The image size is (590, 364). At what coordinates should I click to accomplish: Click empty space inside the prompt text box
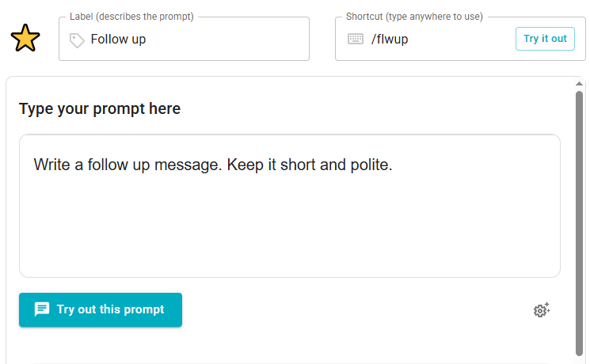[289, 229]
